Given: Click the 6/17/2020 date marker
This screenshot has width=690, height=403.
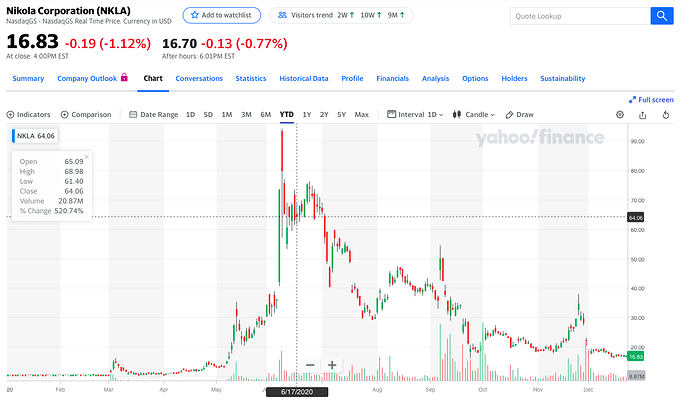Looking at the screenshot, I should pos(297,392).
